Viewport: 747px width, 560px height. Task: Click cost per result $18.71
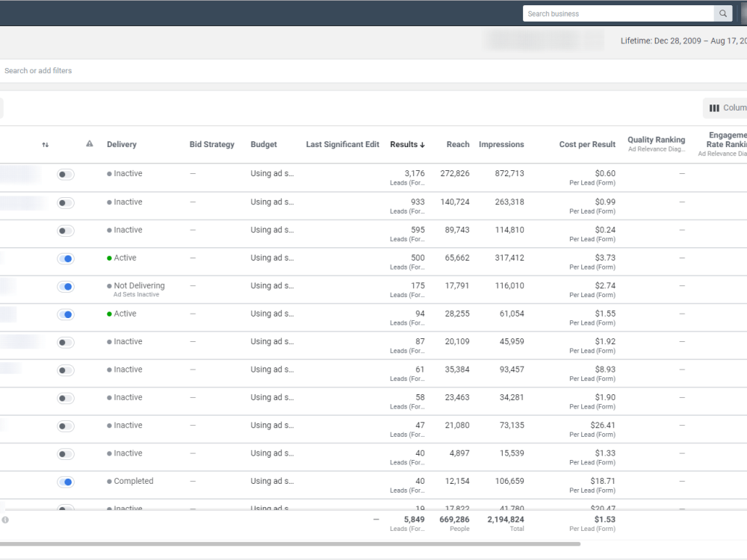tap(603, 481)
